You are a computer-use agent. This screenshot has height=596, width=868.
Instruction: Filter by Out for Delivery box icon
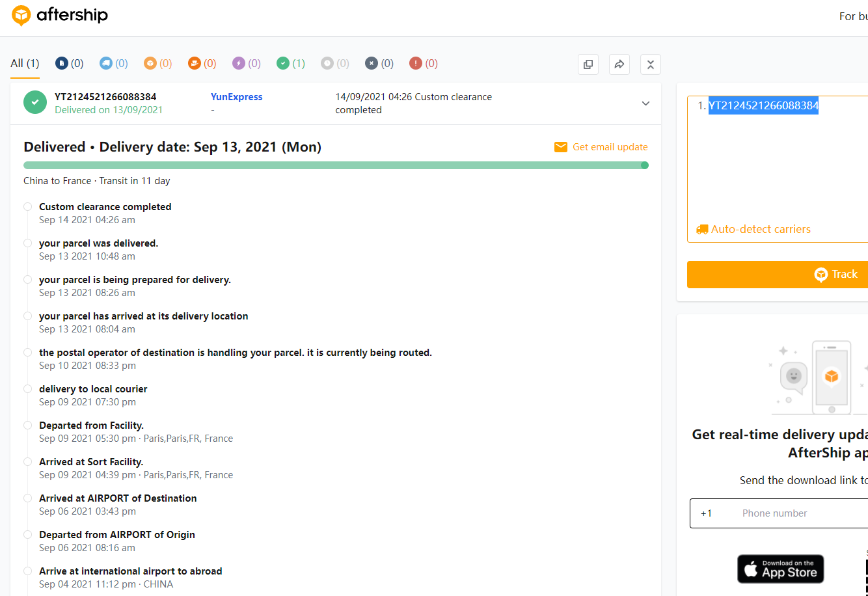[150, 63]
